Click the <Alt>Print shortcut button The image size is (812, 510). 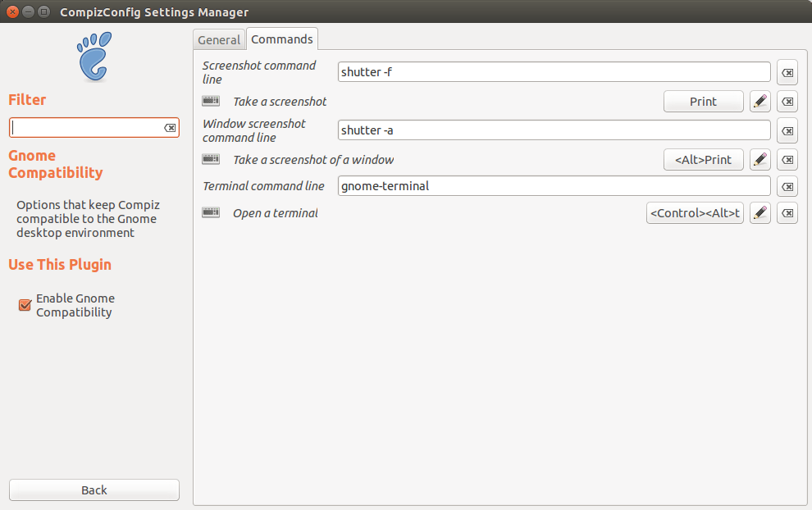703,160
